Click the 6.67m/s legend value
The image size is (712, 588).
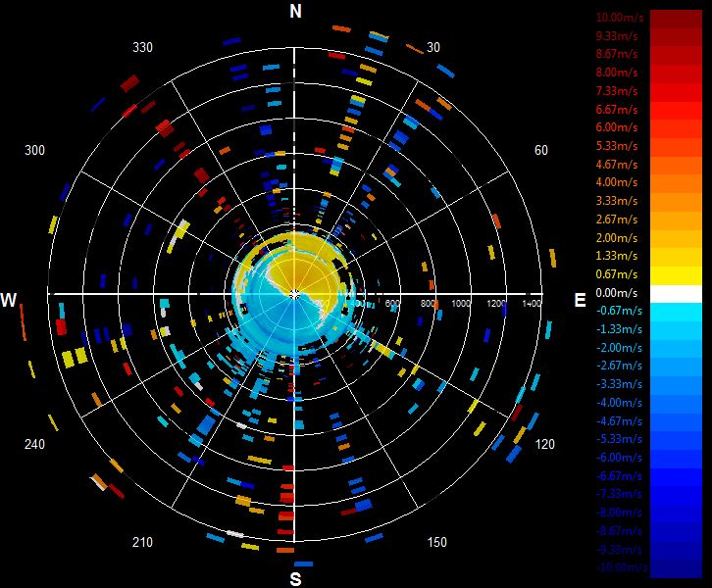tap(617, 110)
